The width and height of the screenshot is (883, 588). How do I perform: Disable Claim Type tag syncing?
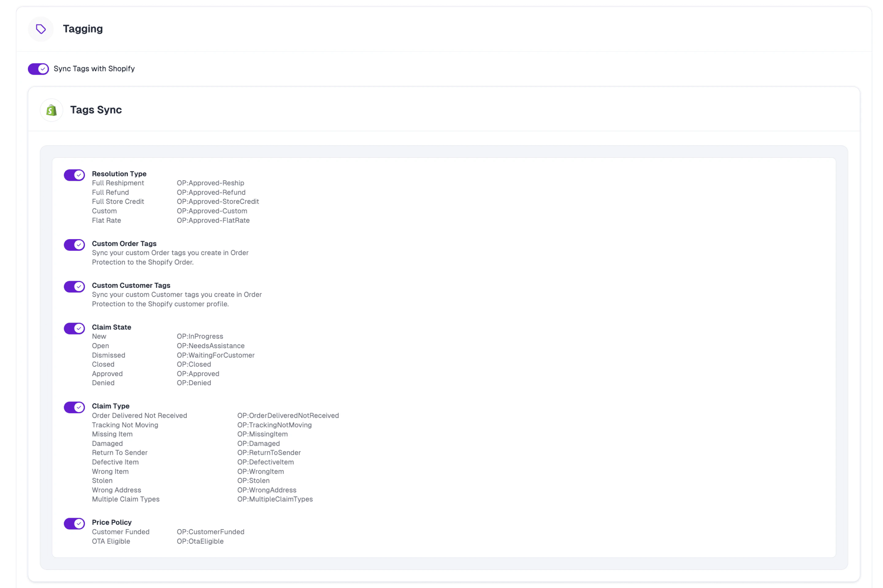tap(74, 407)
